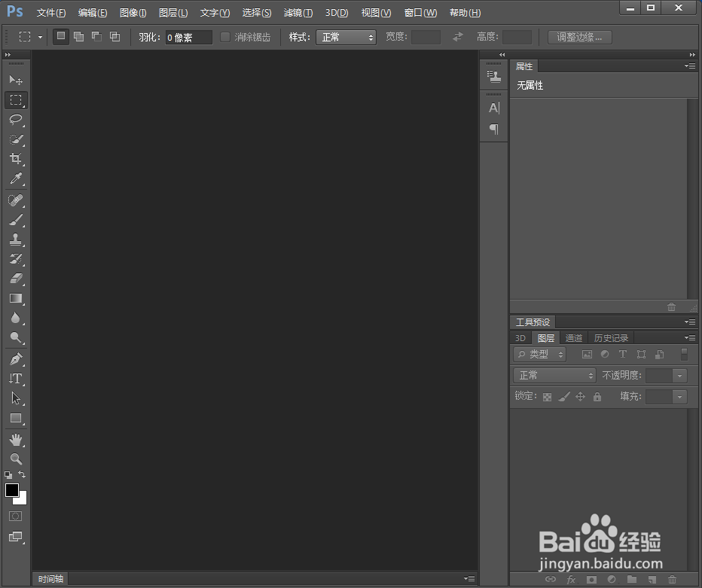Open the 时间轴 timeline panel
Screen dimensions: 702x588
[50, 578]
